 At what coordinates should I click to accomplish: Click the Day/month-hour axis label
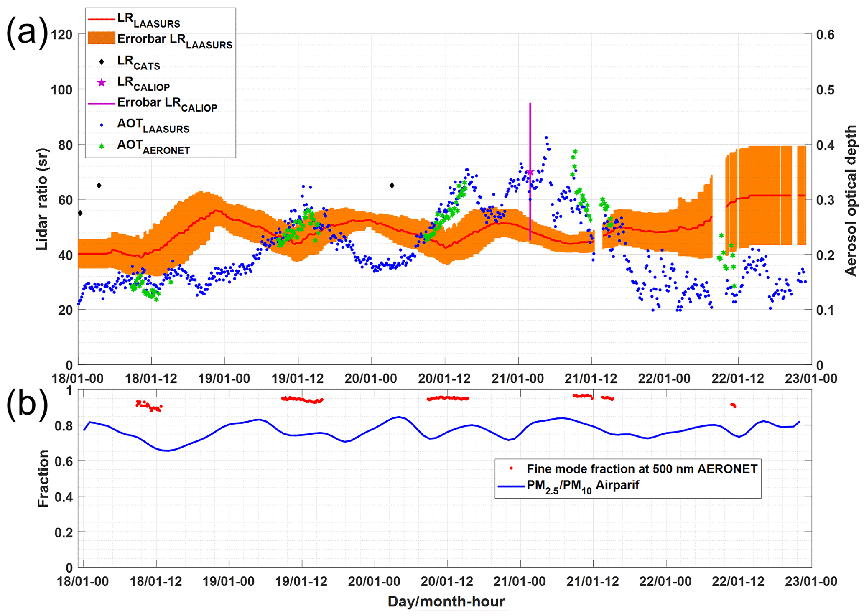(x=446, y=601)
